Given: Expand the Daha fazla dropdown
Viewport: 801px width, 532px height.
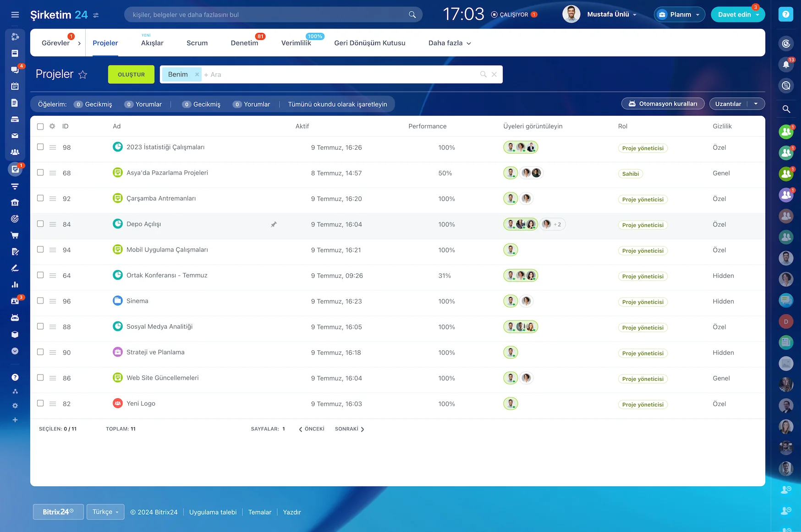Looking at the screenshot, I should point(449,43).
